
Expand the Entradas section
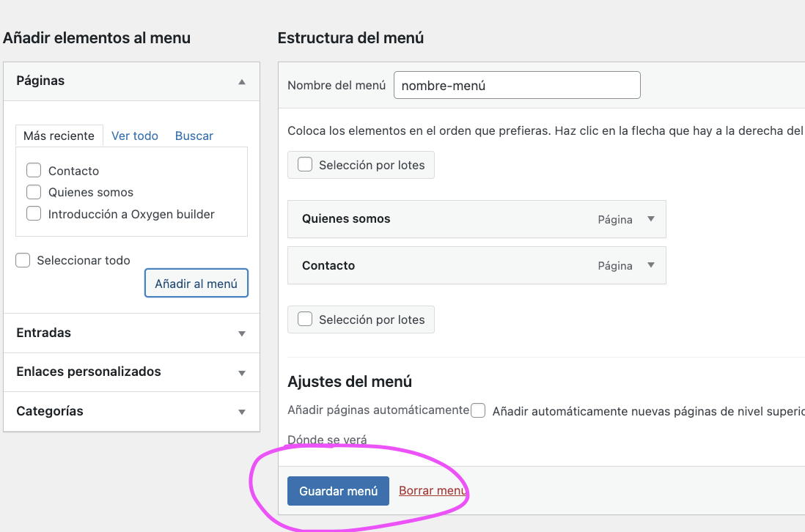(242, 333)
